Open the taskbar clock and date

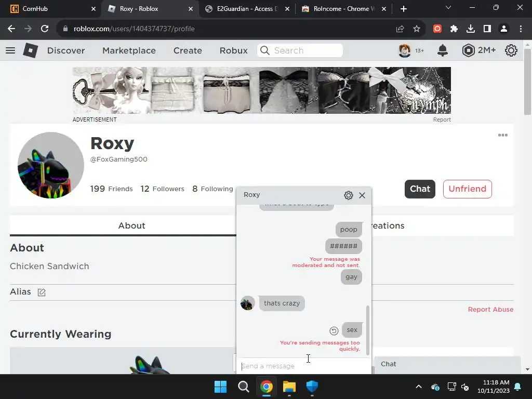[494, 387]
